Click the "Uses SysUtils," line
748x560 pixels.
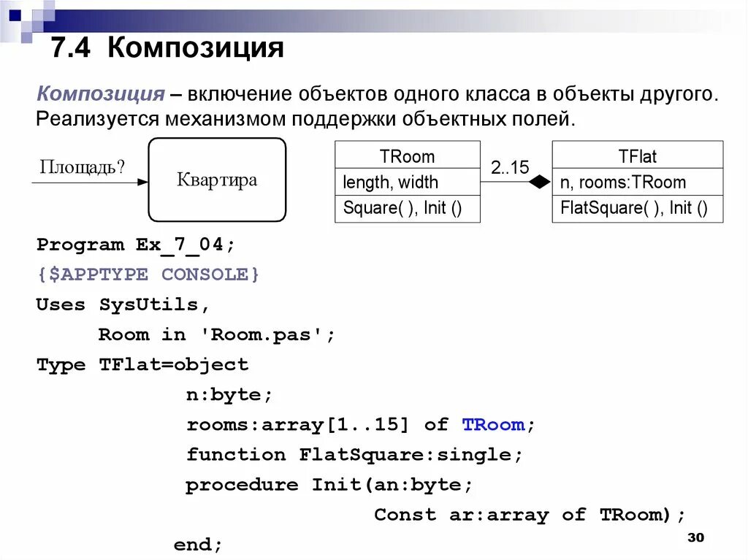123,304
